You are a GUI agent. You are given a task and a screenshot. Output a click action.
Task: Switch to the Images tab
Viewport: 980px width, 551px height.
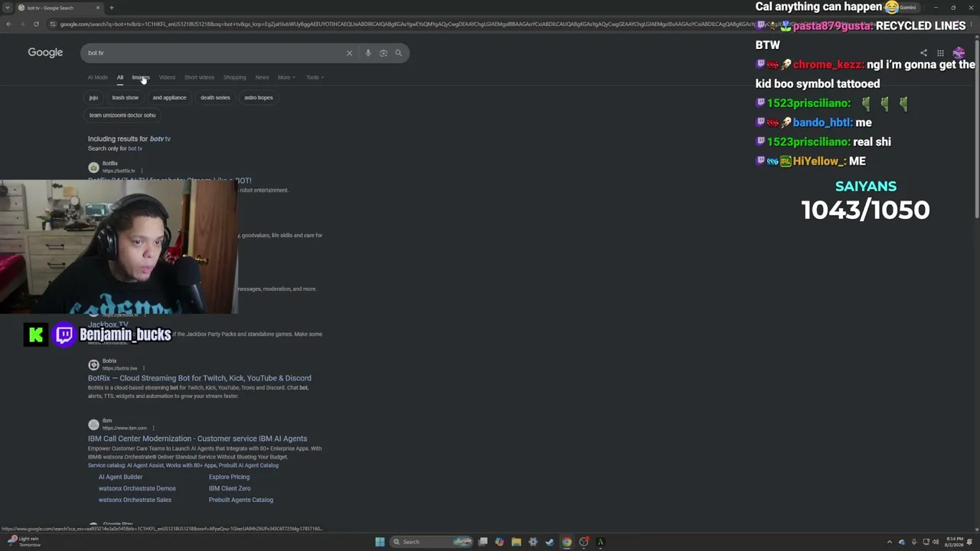pyautogui.click(x=140, y=77)
